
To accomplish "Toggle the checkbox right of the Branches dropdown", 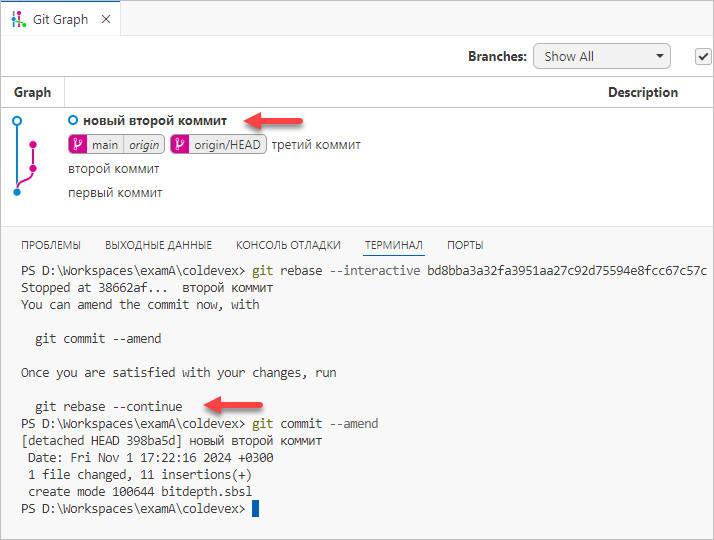I will 703,56.
